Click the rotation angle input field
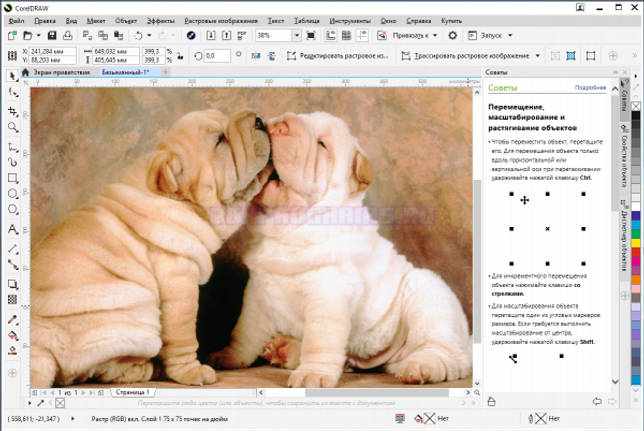This screenshot has height=431, width=644. tap(217, 56)
